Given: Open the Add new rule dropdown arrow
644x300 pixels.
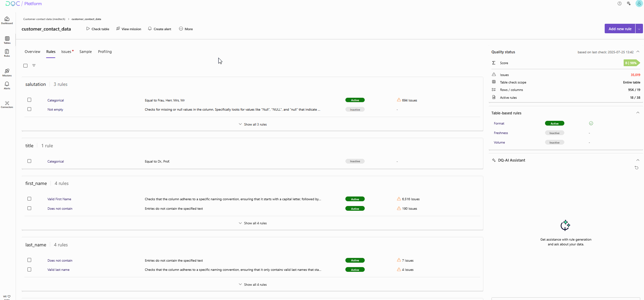Looking at the screenshot, I should [x=639, y=29].
